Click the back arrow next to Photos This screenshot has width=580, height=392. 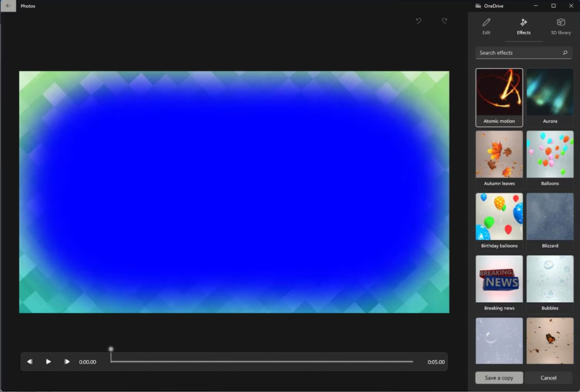8,6
